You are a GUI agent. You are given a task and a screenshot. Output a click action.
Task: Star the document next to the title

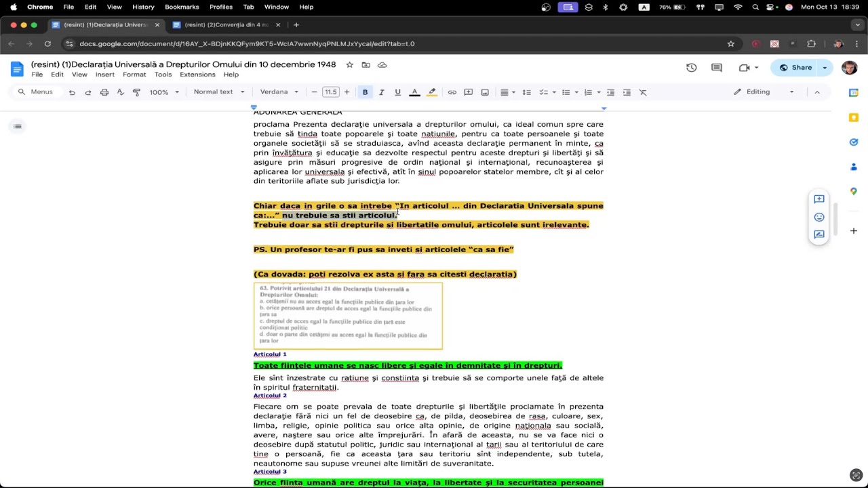pos(349,65)
